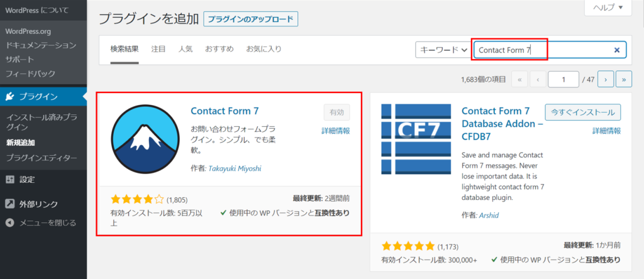Click プラグインのアップロード button

pos(250,19)
